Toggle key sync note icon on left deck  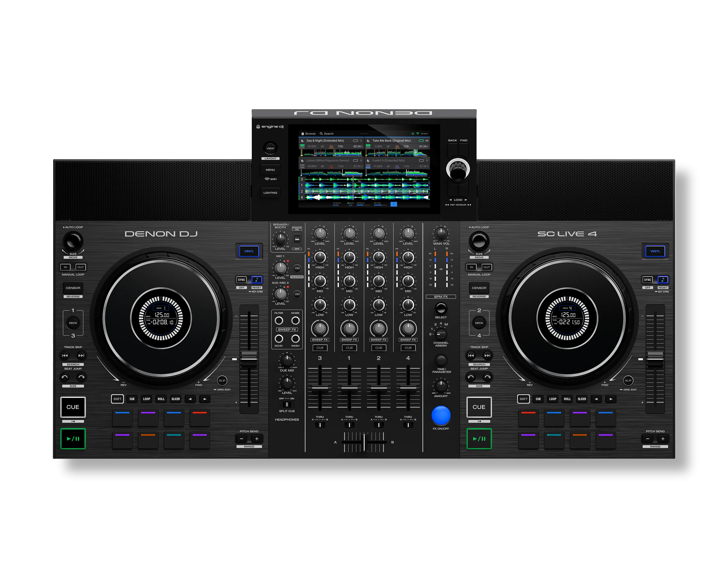[x=257, y=280]
